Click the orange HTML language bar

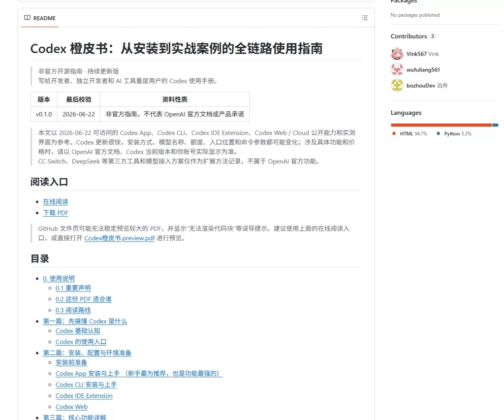[x=441, y=125]
